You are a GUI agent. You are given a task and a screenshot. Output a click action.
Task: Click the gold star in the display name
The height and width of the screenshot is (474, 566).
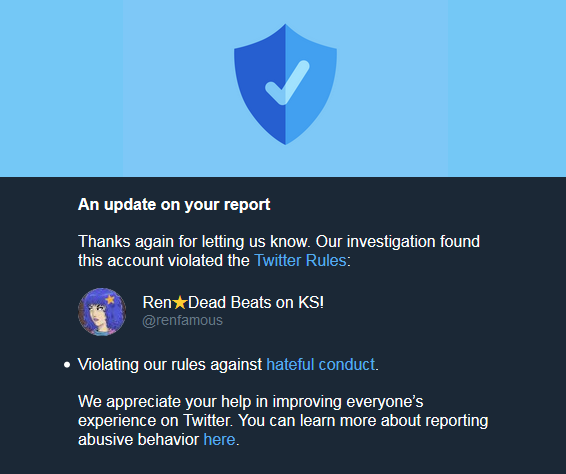point(180,303)
